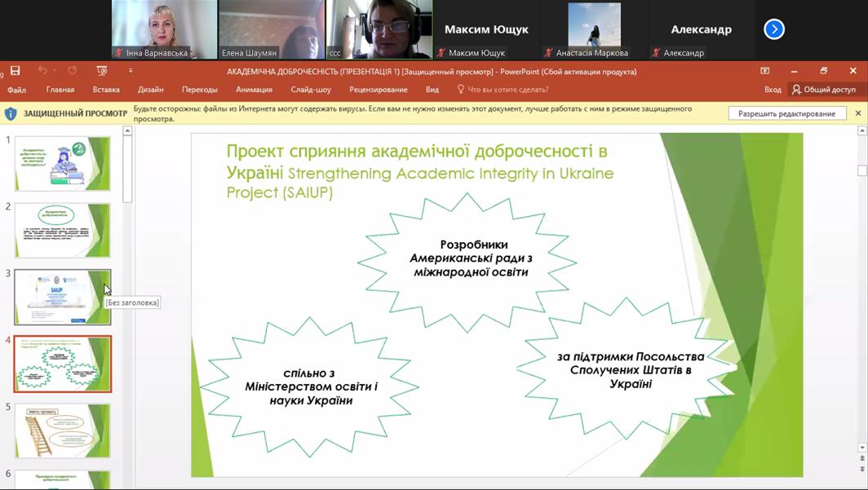Click the 'спільно з Міністерством освіти' starburst
Image resolution: width=868 pixels, height=490 pixels.
click(x=310, y=386)
